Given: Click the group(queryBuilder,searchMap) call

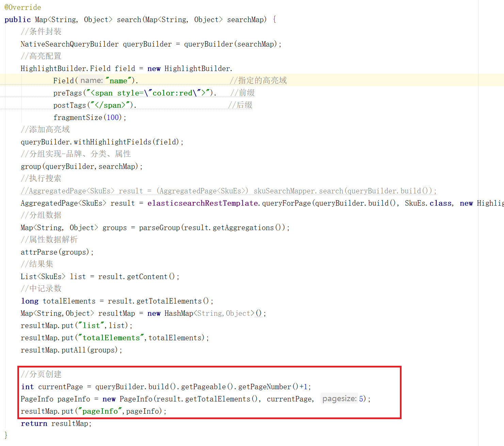Looking at the screenshot, I should click(x=81, y=167).
